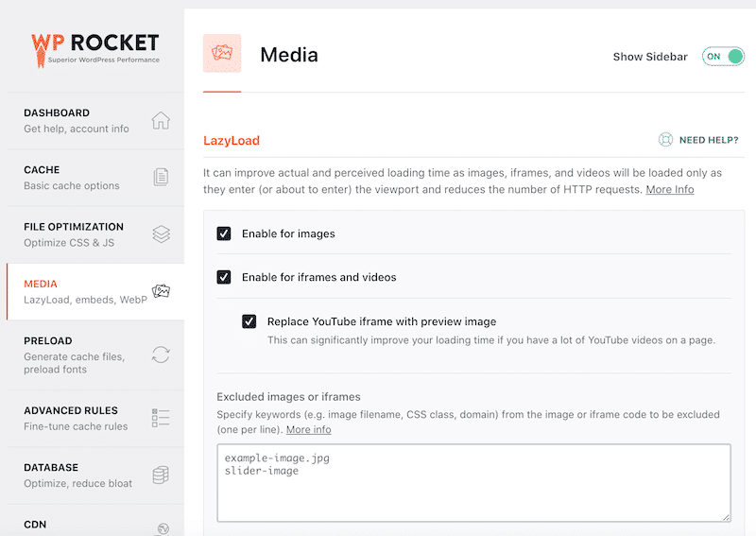Click inside the excluded images textarea
The image size is (756, 536).
pyautogui.click(x=474, y=483)
